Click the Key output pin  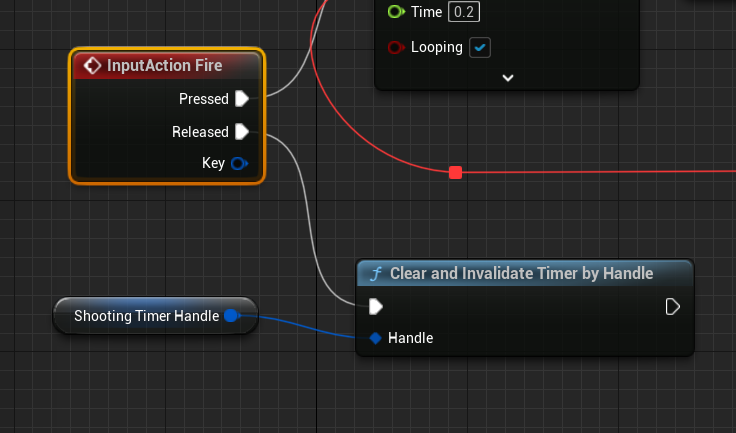pyautogui.click(x=239, y=163)
